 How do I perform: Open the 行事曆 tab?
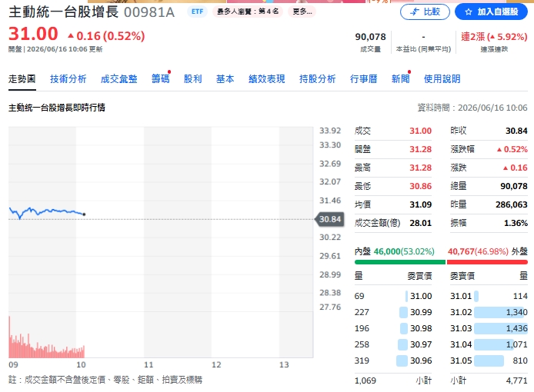point(364,79)
